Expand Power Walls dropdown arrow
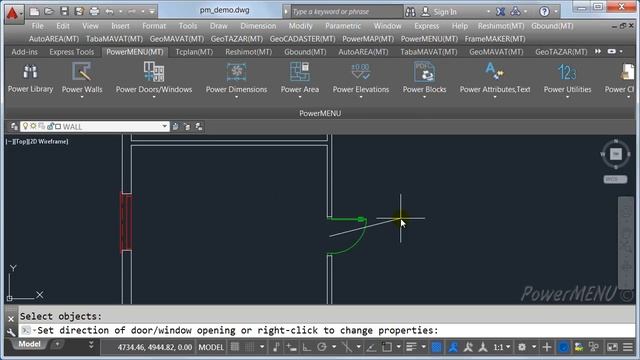 (x=82, y=97)
